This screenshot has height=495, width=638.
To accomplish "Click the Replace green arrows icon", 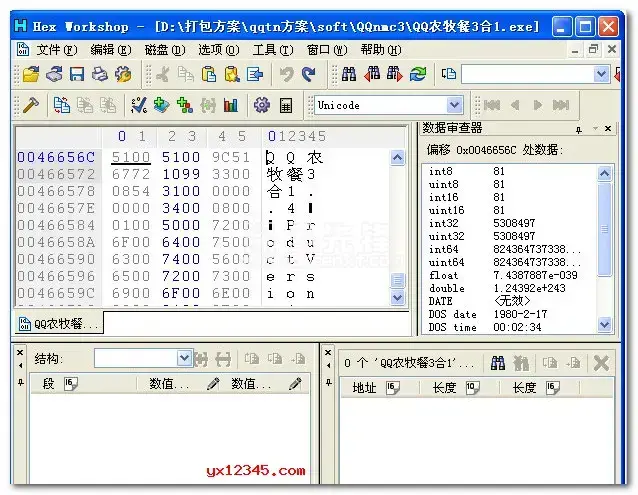I will click(x=418, y=74).
